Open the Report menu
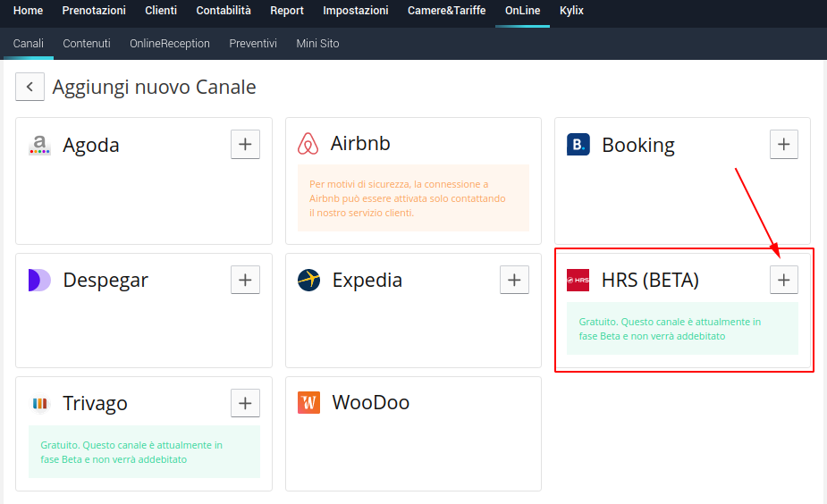Viewport: 827px width, 504px height. pos(287,11)
